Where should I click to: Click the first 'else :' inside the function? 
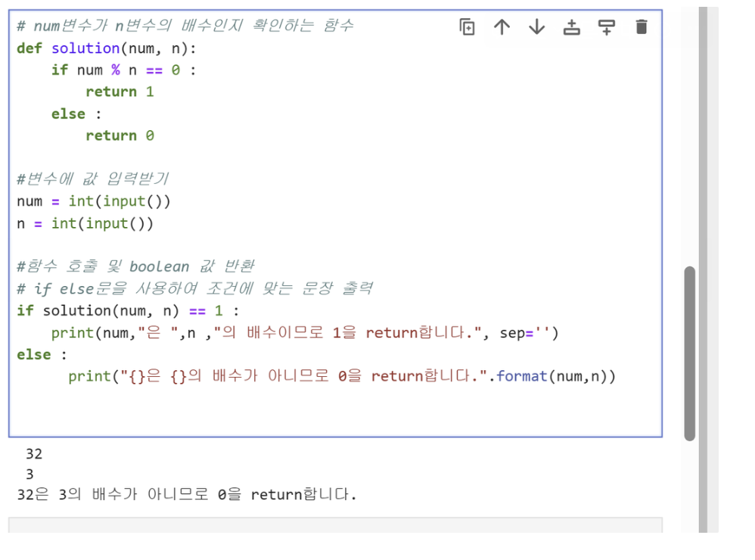point(76,114)
